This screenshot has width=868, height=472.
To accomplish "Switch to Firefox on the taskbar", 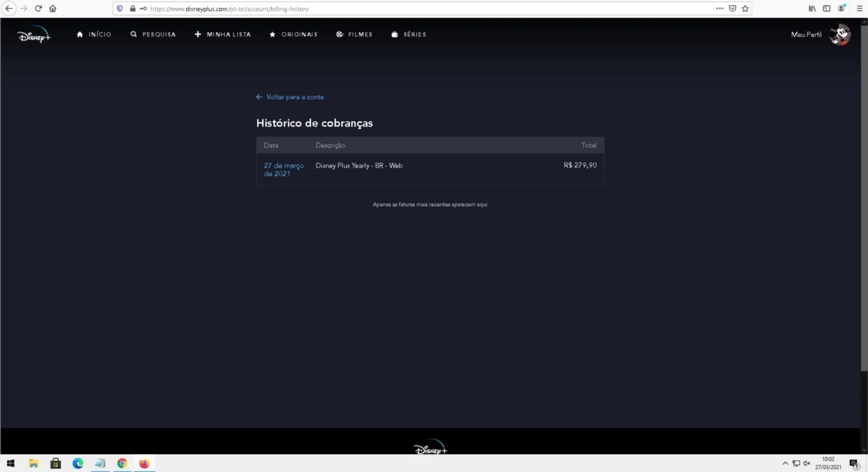I will coord(145,463).
